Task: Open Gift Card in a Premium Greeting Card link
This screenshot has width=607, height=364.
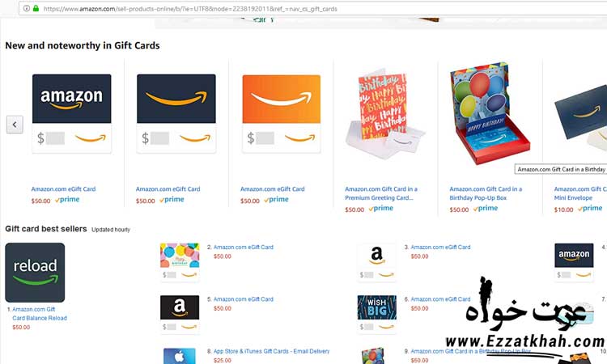Action: point(381,193)
